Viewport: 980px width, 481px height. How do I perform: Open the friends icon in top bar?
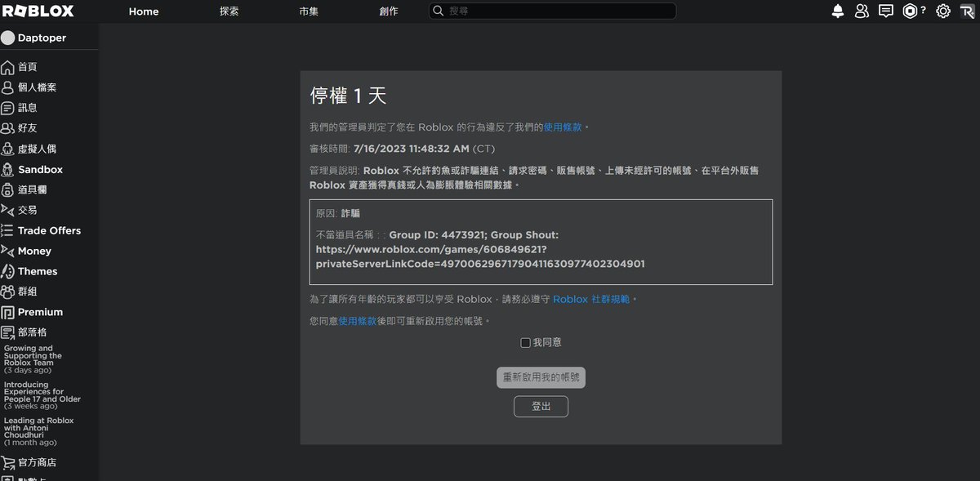[x=862, y=11]
